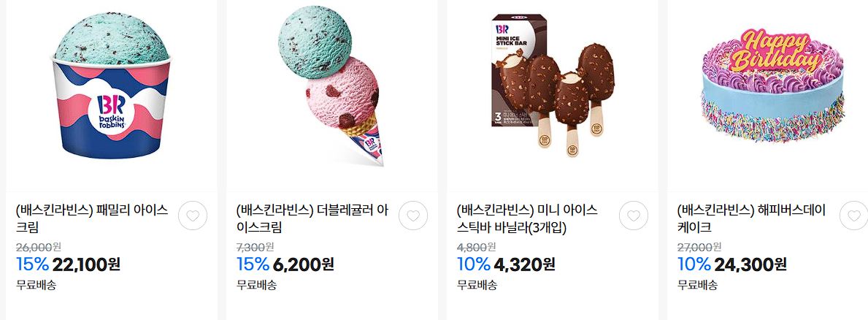Click 무료배송 label under birthday cake
The height and width of the screenshot is (320, 868).
[x=697, y=285]
